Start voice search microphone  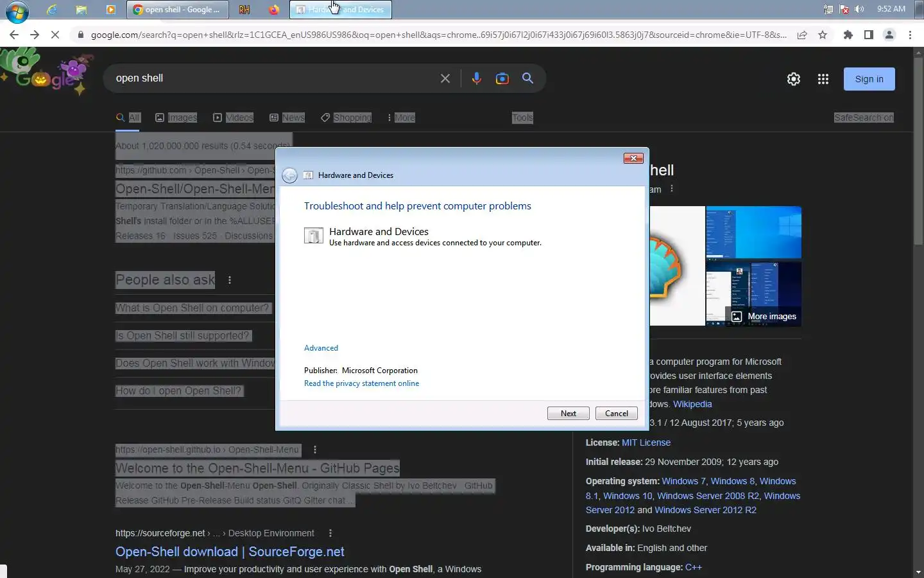[x=476, y=78]
